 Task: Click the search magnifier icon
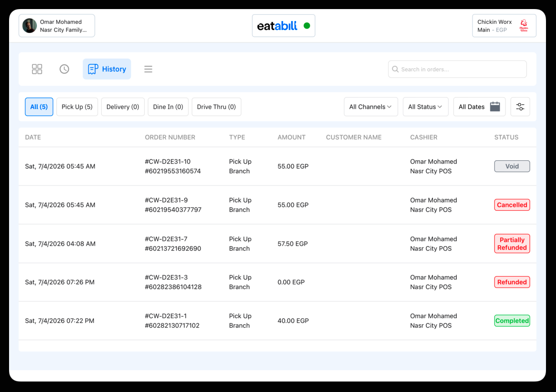[x=395, y=69]
